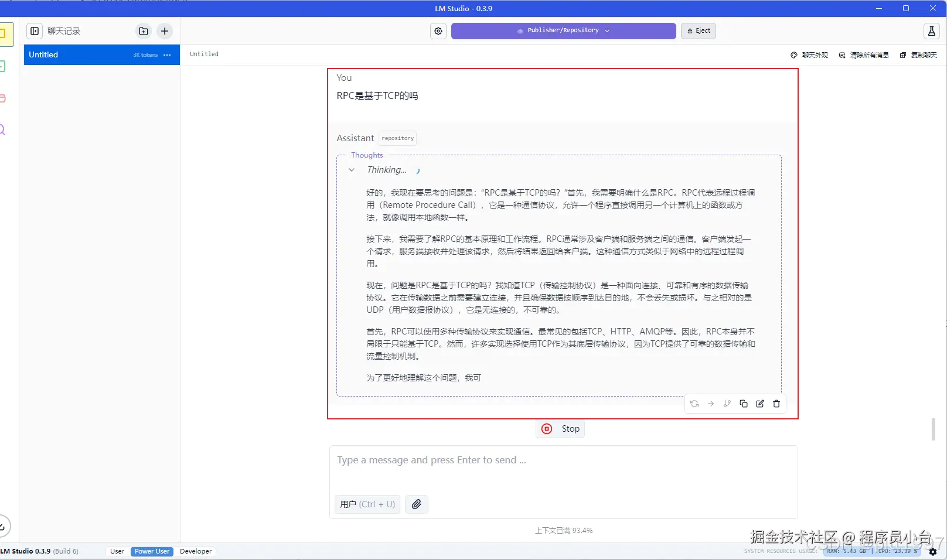Select the Untitled tab above the chat
947x560 pixels.
[x=203, y=54]
